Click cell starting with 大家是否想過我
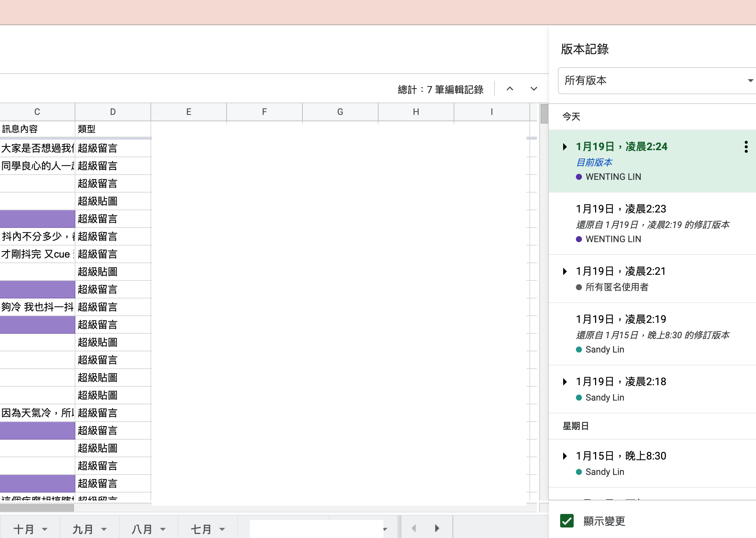Viewport: 756px width, 538px height. [x=37, y=148]
